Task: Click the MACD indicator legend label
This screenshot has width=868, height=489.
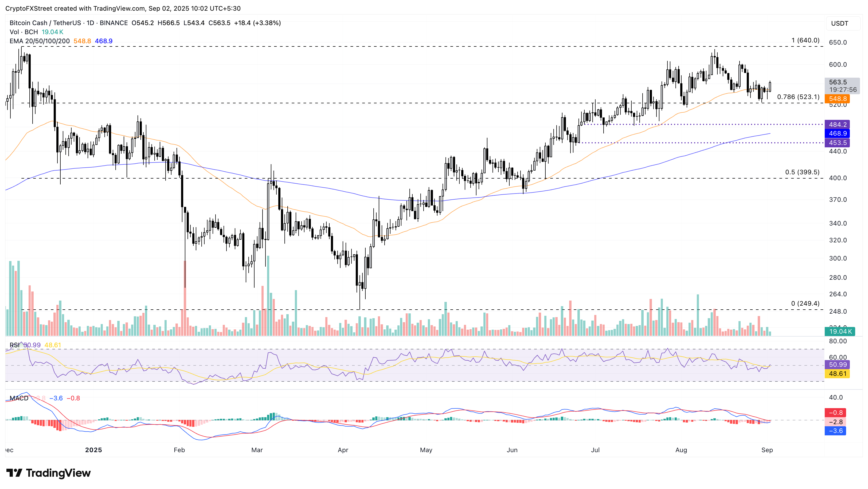Action: tap(19, 399)
